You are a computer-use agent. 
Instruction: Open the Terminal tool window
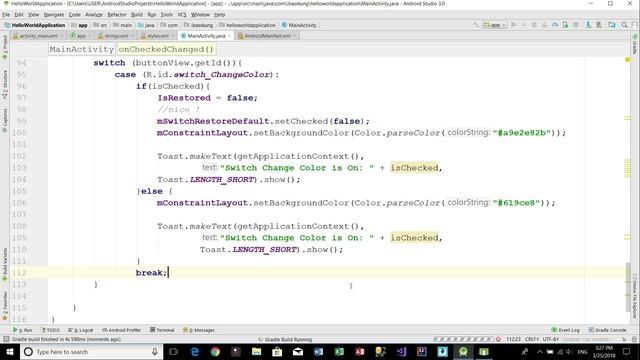click(x=162, y=330)
